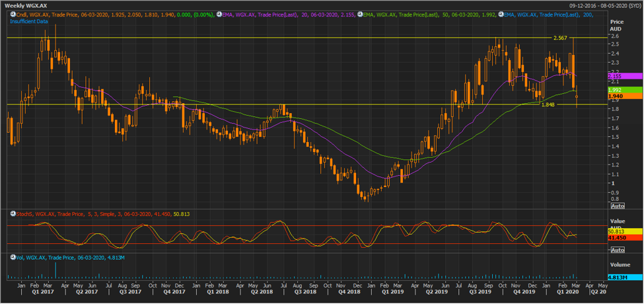
Task: Click the green 1.992 EMA value tag
Action: click(x=624, y=90)
